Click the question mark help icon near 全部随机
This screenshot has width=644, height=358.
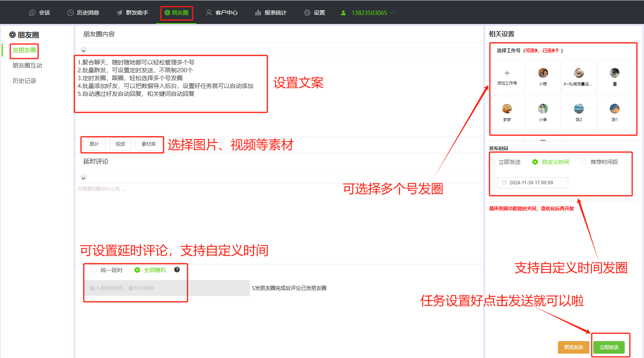177,270
